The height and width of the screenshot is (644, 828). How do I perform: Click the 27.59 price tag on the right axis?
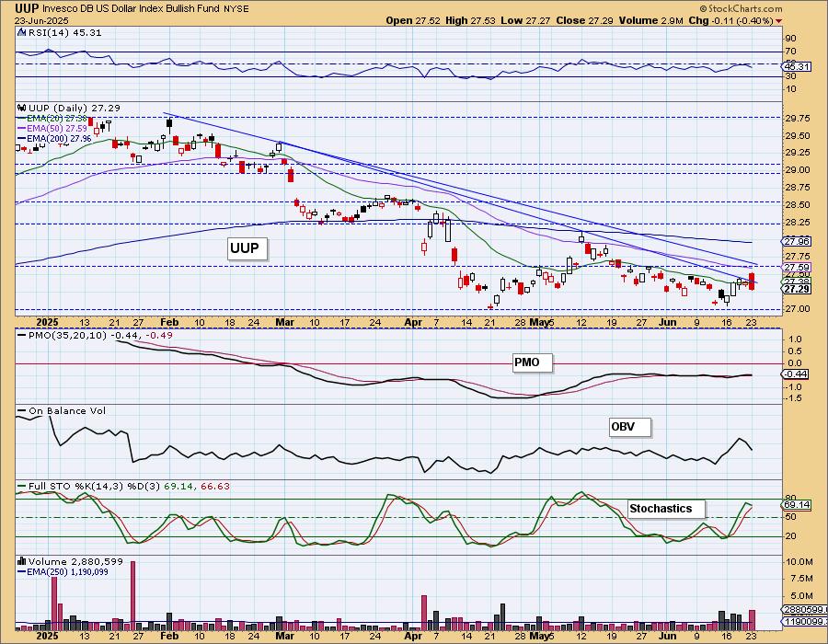(x=797, y=267)
